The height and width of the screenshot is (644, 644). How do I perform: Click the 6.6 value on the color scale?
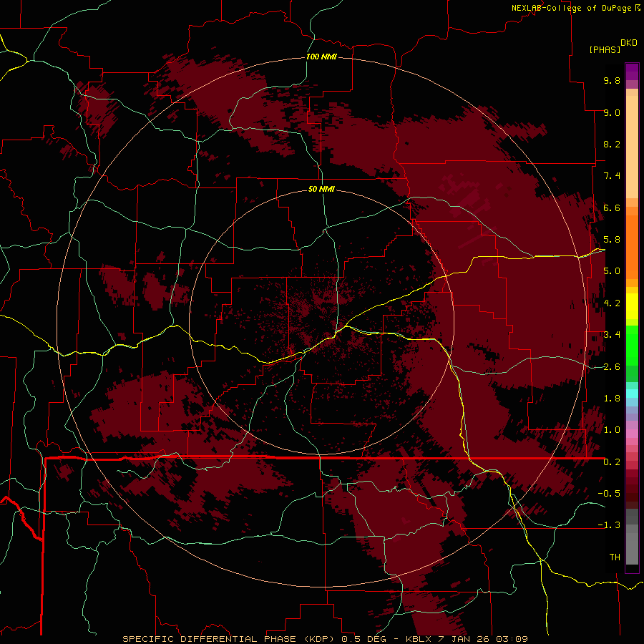click(612, 208)
